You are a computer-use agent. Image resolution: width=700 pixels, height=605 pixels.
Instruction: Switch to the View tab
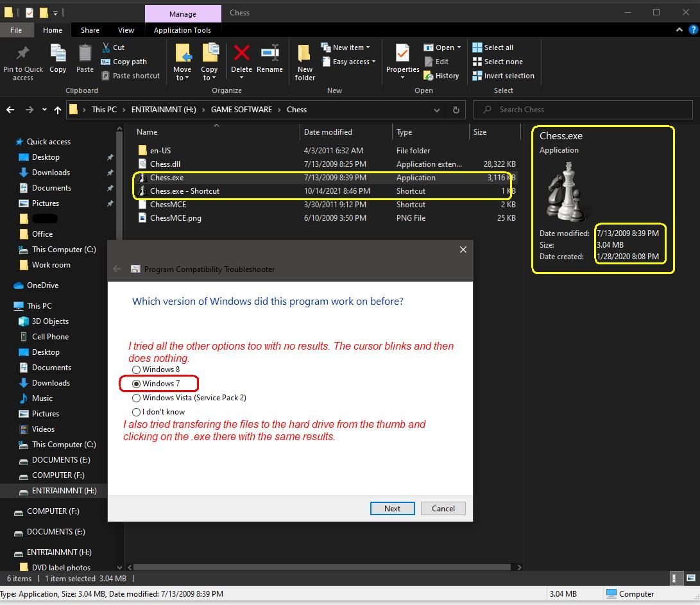point(126,30)
